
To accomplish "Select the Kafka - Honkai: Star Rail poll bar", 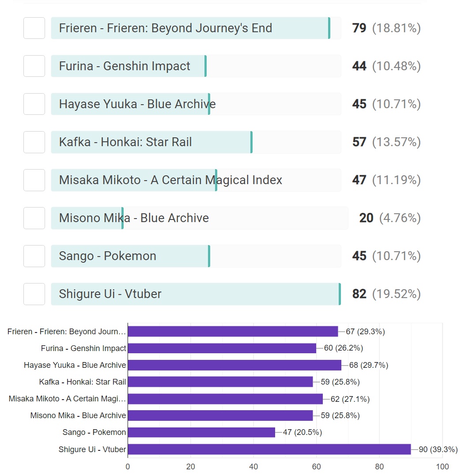I will click(196, 142).
